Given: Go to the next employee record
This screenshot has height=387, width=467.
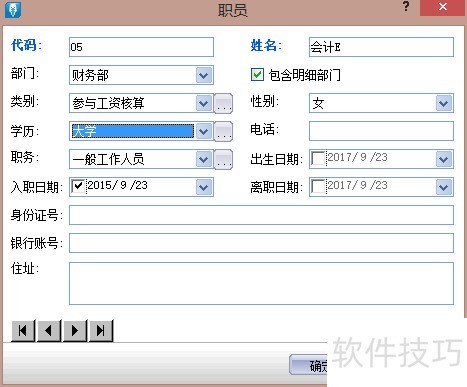Looking at the screenshot, I should tap(75, 330).
